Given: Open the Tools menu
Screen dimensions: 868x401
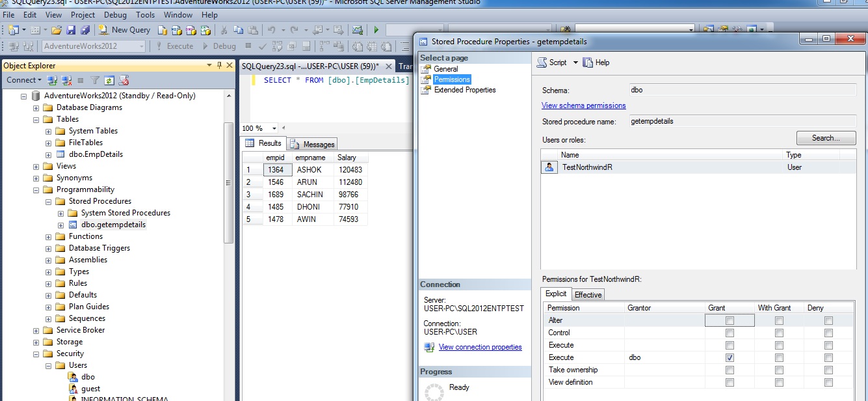Looking at the screenshot, I should [x=146, y=14].
